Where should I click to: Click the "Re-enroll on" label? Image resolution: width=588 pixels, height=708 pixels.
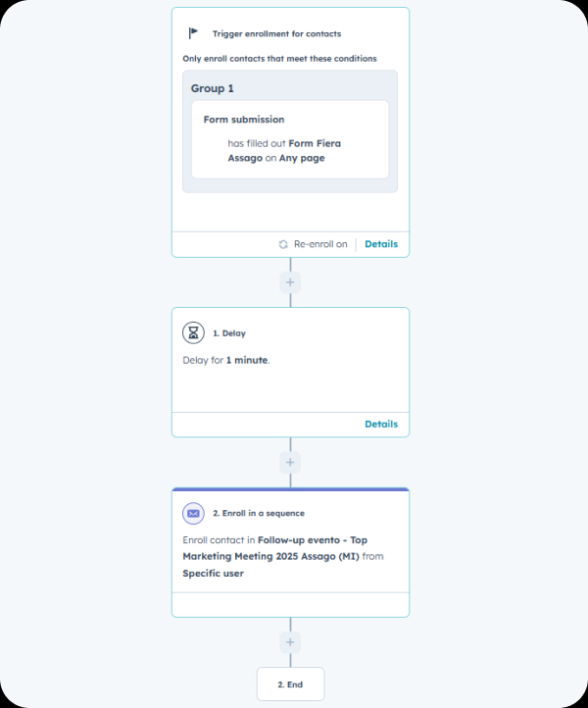point(320,244)
